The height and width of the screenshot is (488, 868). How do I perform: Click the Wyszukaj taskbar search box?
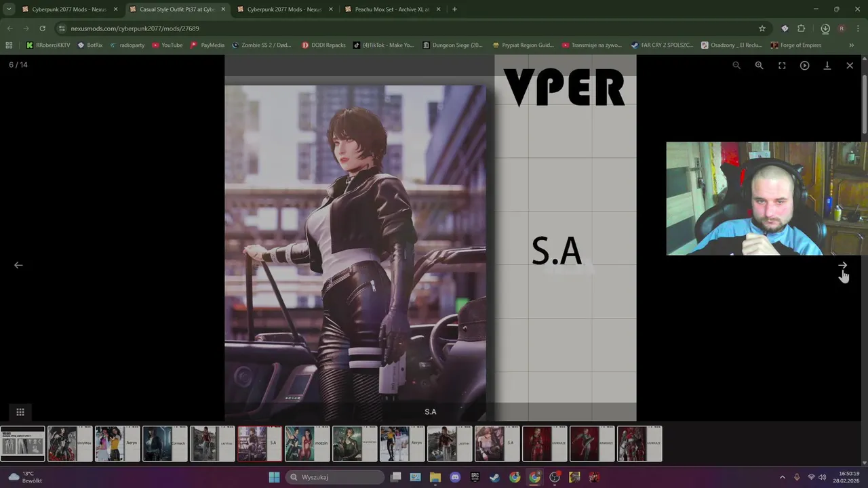coord(335,477)
